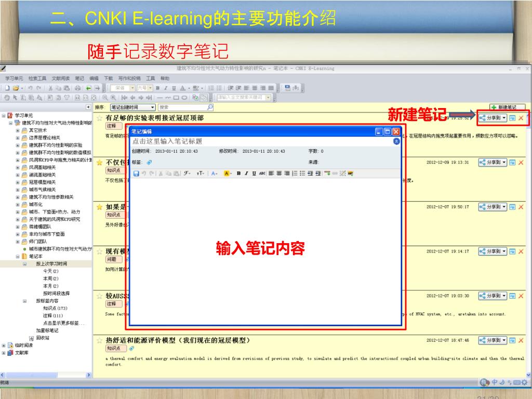The image size is (532, 399).
Task: Click the bullet list icon in note editor
Action: pos(302,174)
